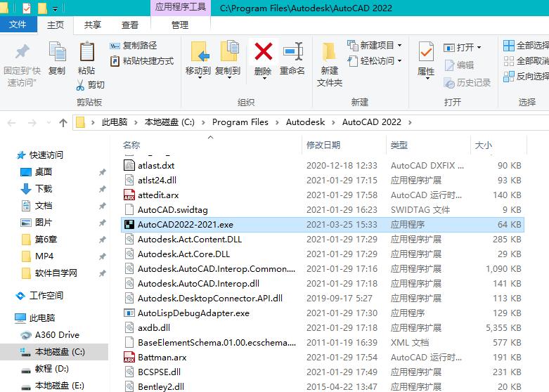
Task: Click the Rename (重命名) icon
Action: click(292, 51)
